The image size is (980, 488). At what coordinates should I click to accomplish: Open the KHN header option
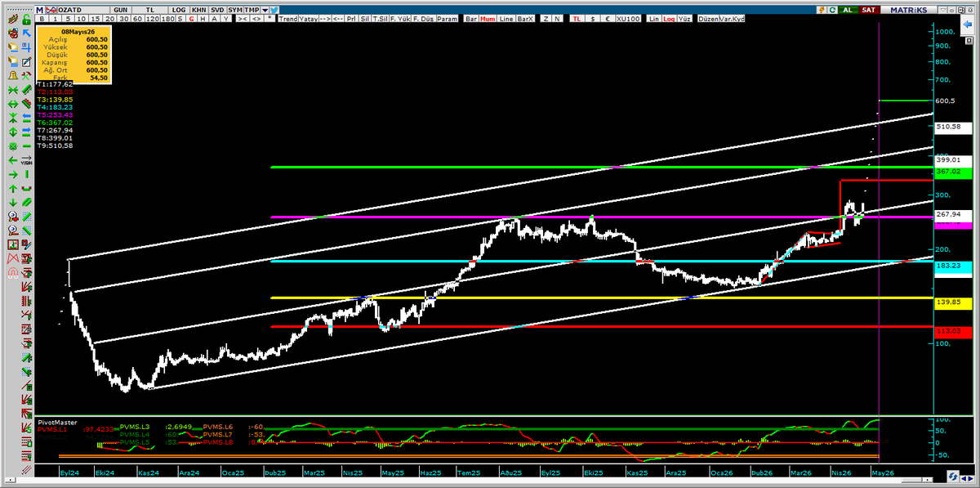(x=198, y=10)
